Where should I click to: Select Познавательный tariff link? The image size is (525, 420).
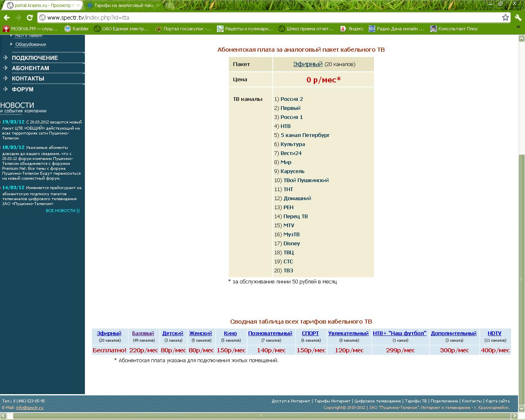pyautogui.click(x=270, y=333)
